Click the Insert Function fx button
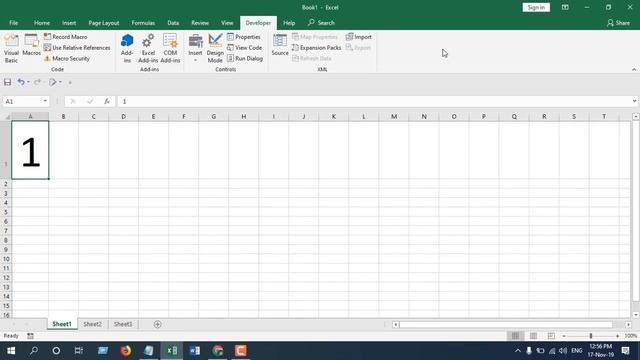This screenshot has height=360, width=640. [x=107, y=101]
